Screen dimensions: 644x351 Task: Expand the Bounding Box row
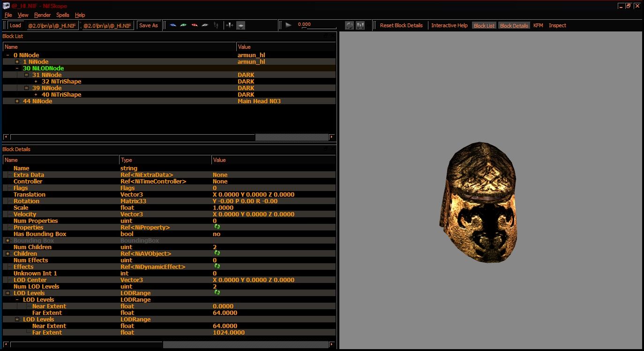click(7, 241)
